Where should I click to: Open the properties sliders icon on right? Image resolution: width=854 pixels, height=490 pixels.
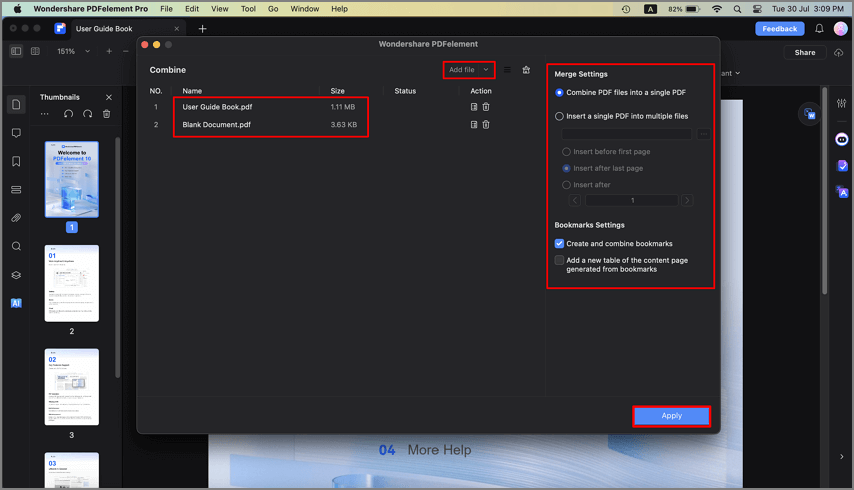(x=841, y=103)
